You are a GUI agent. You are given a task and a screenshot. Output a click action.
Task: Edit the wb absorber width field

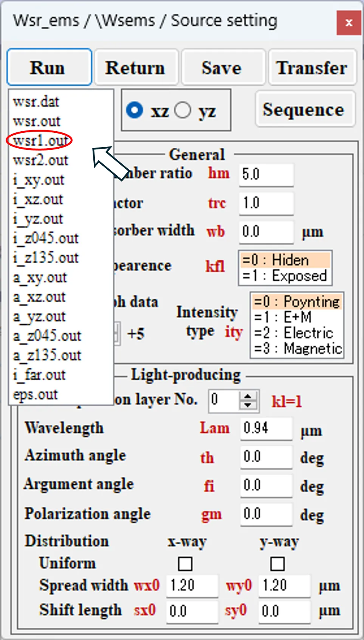point(266,232)
